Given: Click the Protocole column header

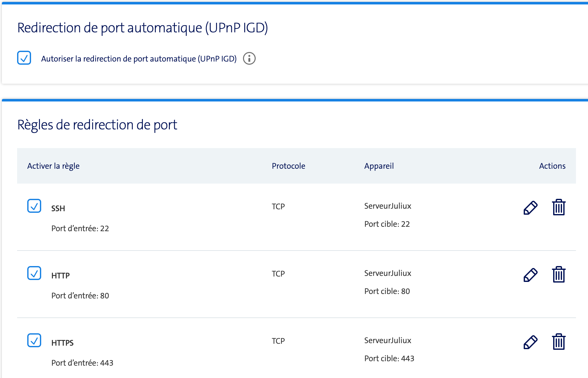Looking at the screenshot, I should (x=288, y=166).
